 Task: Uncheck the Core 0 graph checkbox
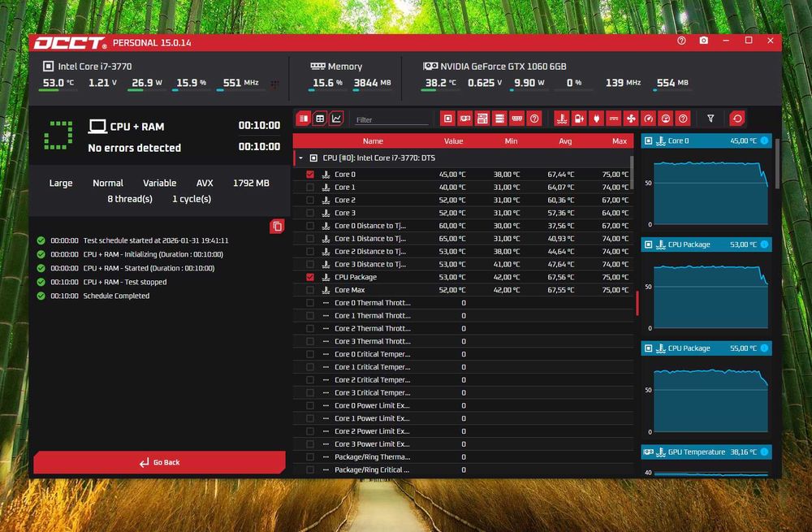click(309, 175)
